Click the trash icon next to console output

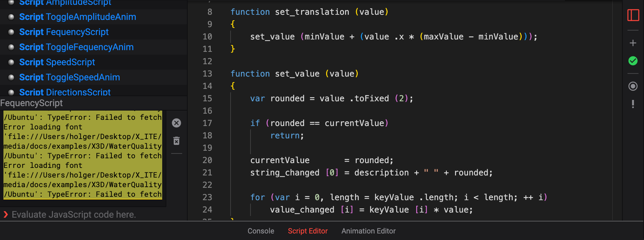point(176,141)
